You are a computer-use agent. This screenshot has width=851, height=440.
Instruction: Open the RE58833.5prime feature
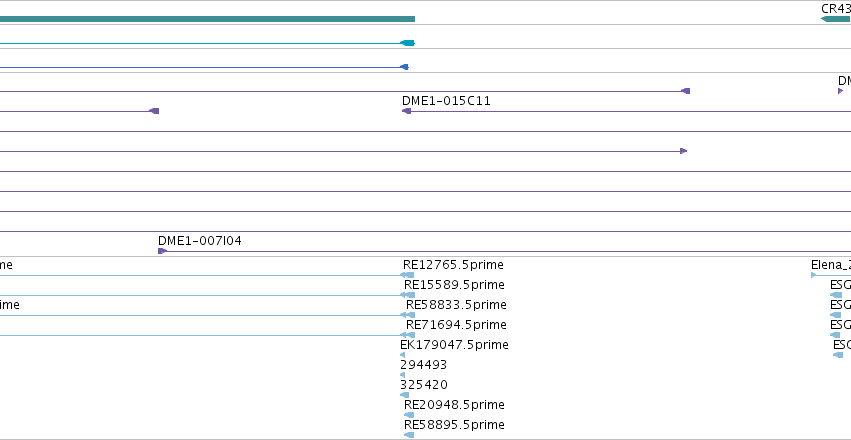[x=456, y=305]
